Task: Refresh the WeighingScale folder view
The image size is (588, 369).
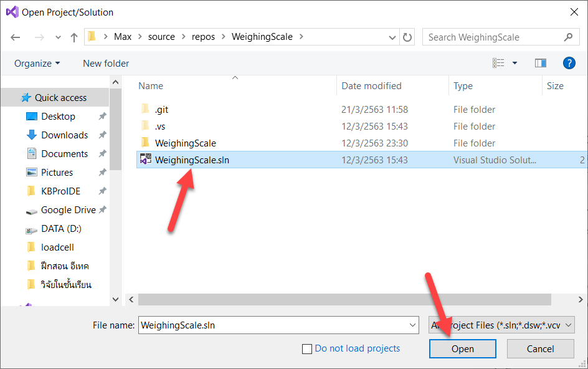Action: 407,37
